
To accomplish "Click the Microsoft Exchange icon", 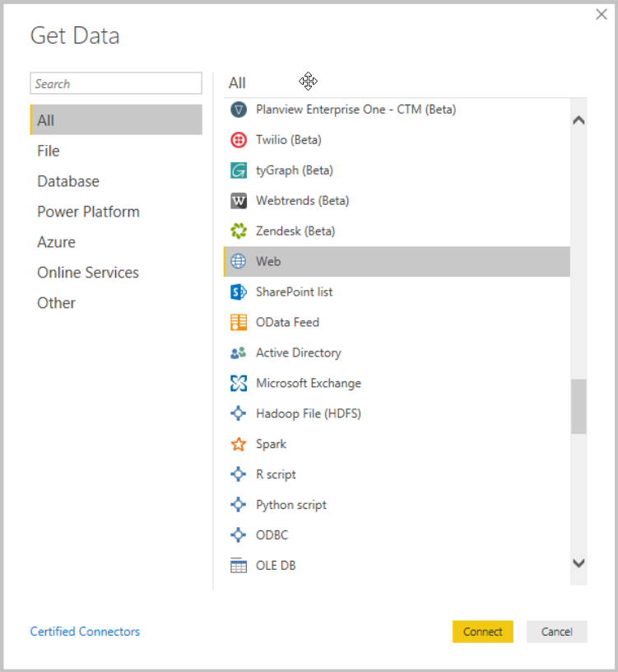I will pyautogui.click(x=239, y=384).
